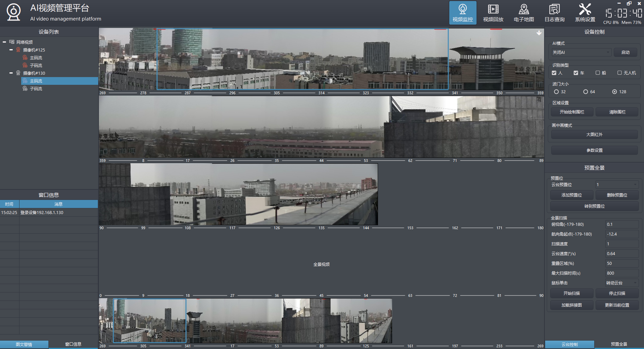
Task: Click the down arrow icon on the panorama
Action: [x=539, y=33]
